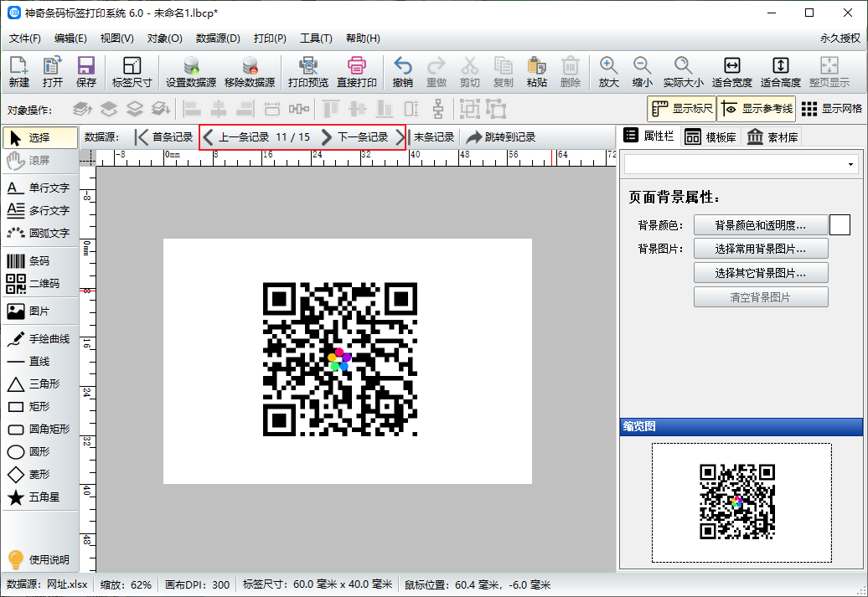Click Background Color and Transparency button

[760, 224]
